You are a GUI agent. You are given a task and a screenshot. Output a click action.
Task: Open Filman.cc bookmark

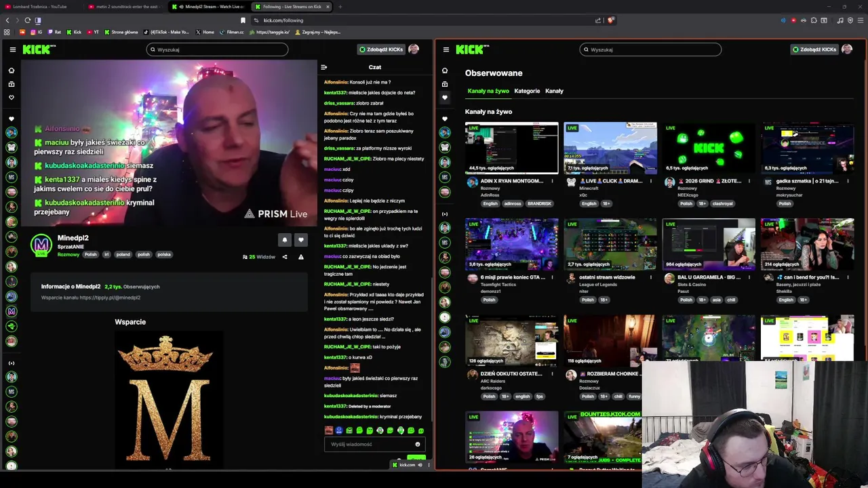click(232, 32)
